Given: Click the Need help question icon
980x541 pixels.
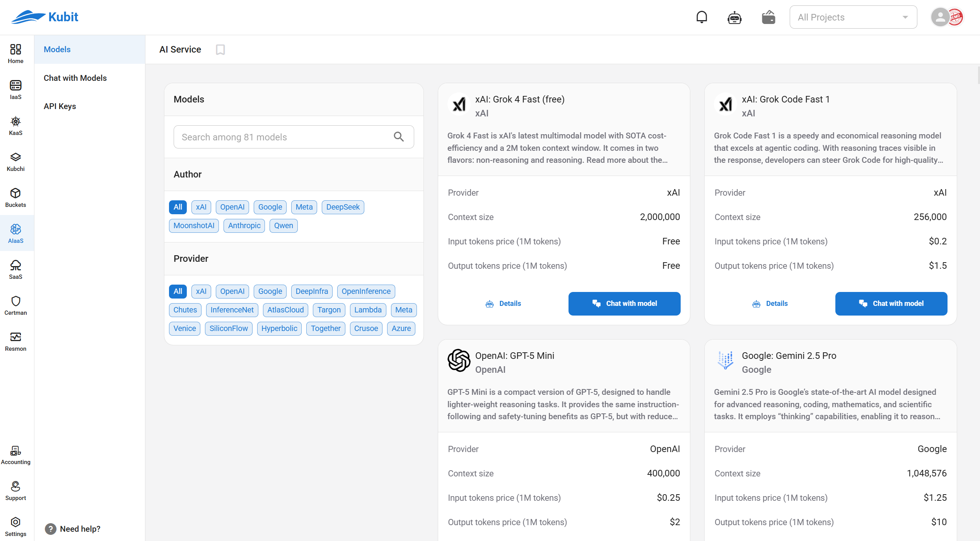Looking at the screenshot, I should pyautogui.click(x=51, y=529).
